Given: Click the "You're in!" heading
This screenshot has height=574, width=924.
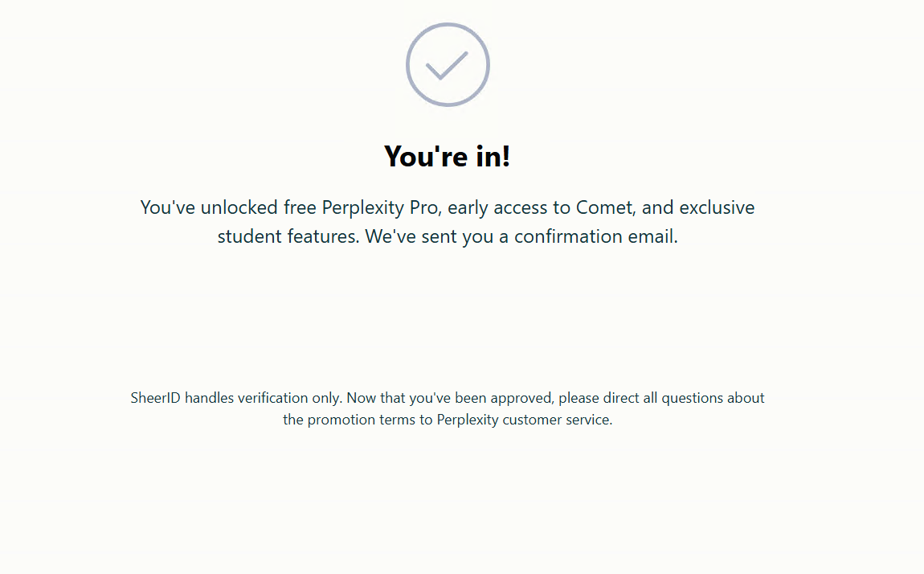Looking at the screenshot, I should (448, 156).
